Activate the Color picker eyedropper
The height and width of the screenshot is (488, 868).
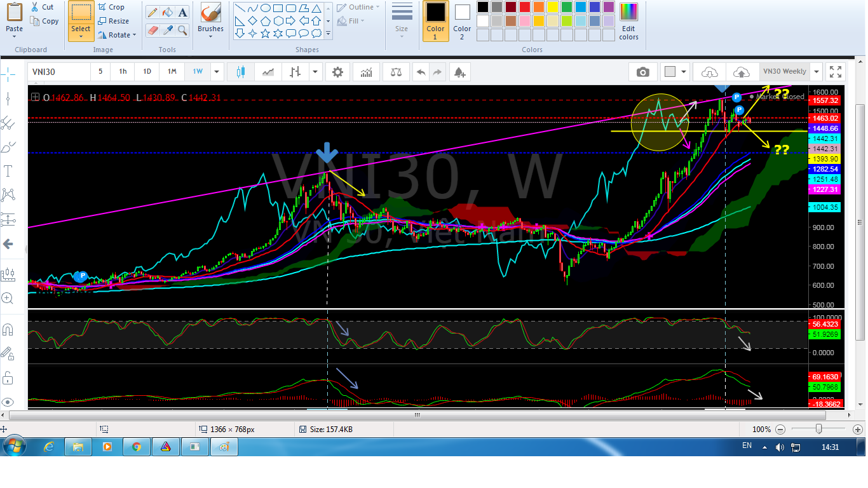[168, 30]
